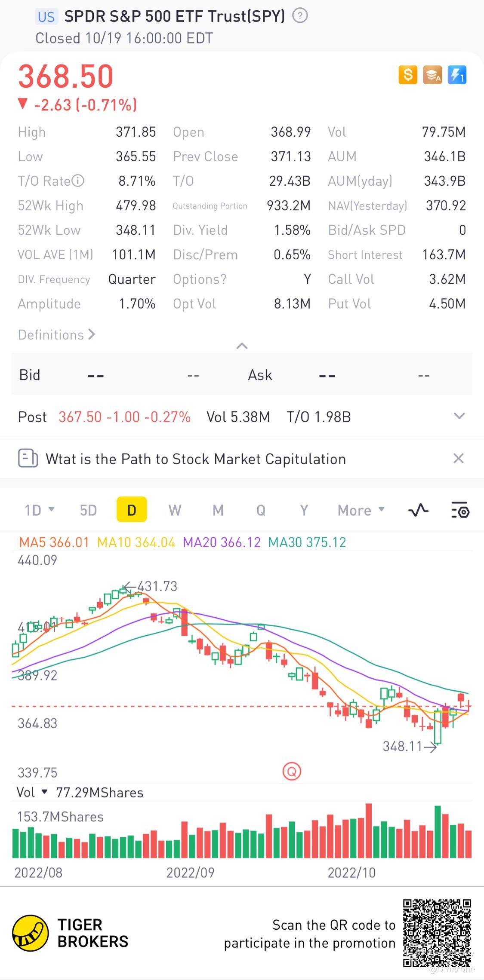484x980 pixels.
Task: Open the 1D timeframe dropdown
Action: [x=40, y=510]
